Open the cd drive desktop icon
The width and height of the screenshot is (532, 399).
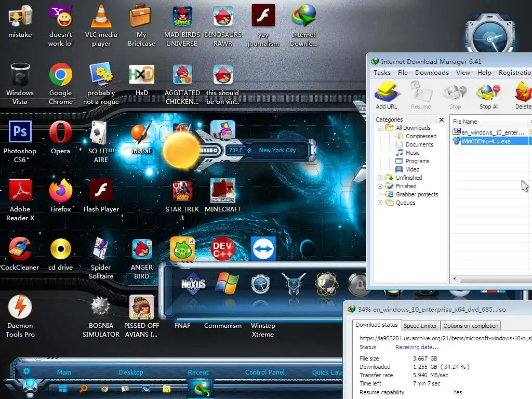click(x=60, y=254)
